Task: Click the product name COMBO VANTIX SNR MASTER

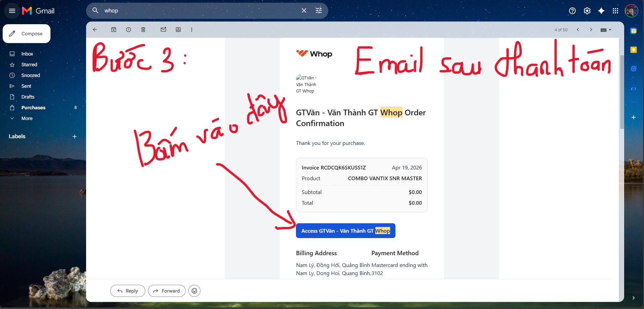Action: (x=385, y=178)
